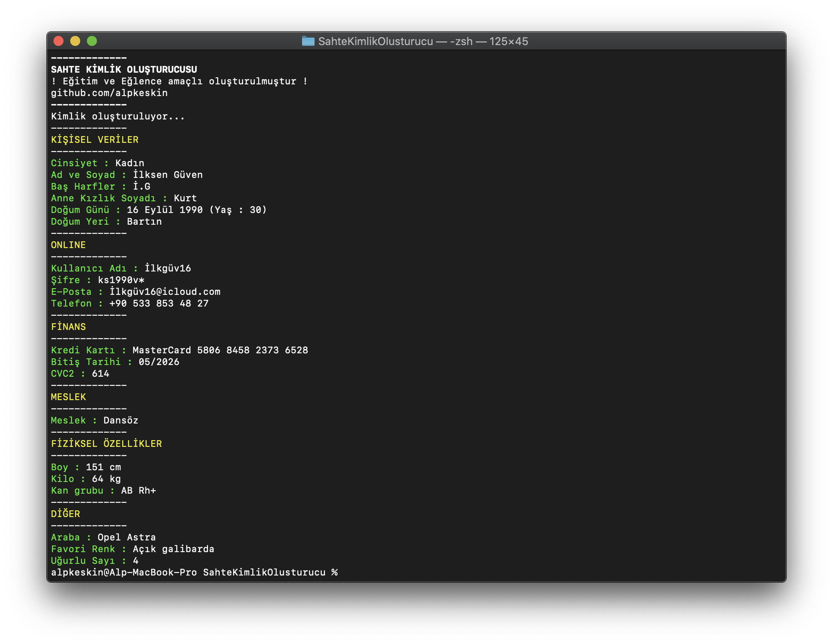Click the CVC2 value 614
Screen dimensions: 833x644
[x=101, y=373]
